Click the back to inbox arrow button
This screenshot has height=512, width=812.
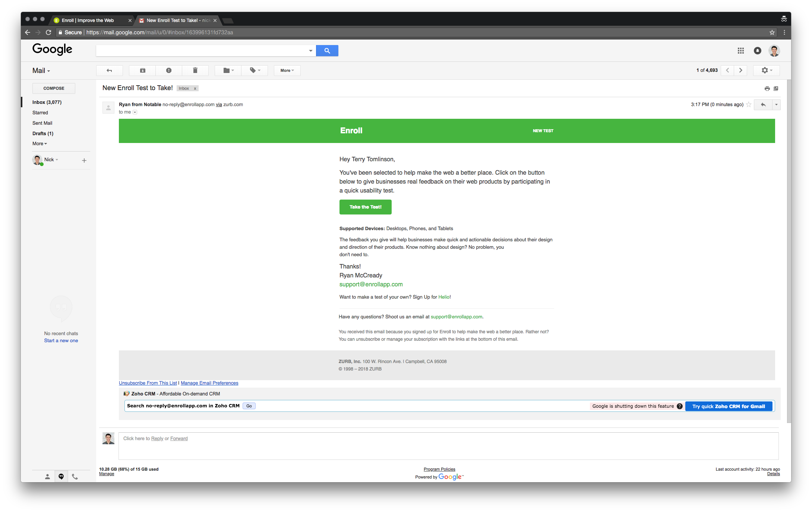(x=109, y=70)
